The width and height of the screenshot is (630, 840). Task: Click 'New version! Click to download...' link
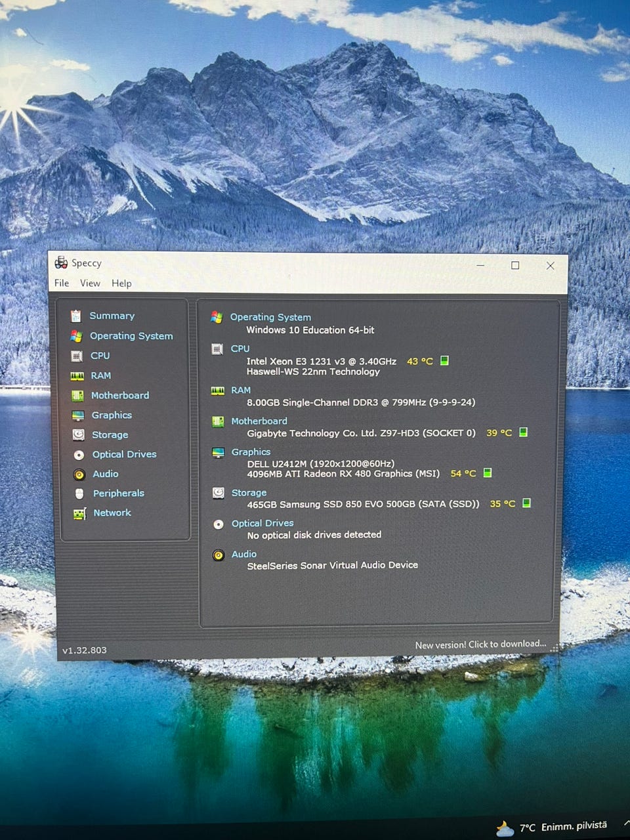click(480, 644)
